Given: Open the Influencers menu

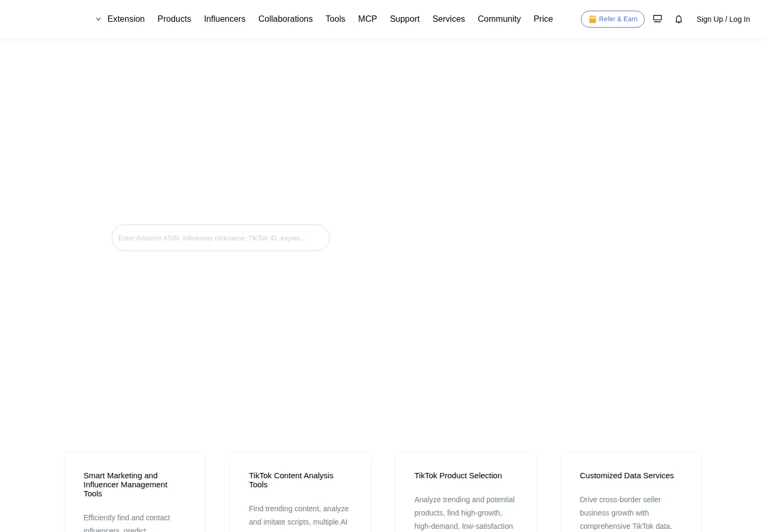Looking at the screenshot, I should (x=224, y=19).
